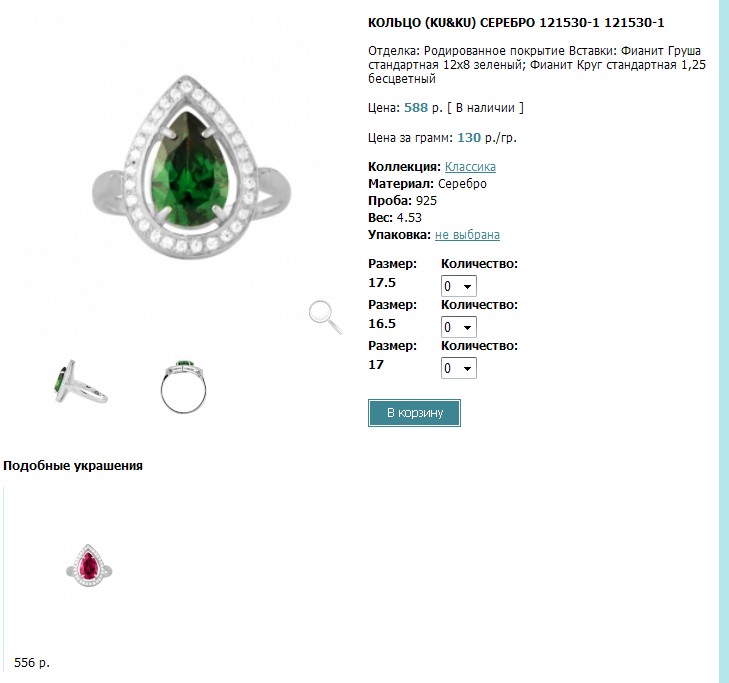The width and height of the screenshot is (729, 683).
Task: Open the front-view ring band thumbnail
Action: (x=184, y=386)
